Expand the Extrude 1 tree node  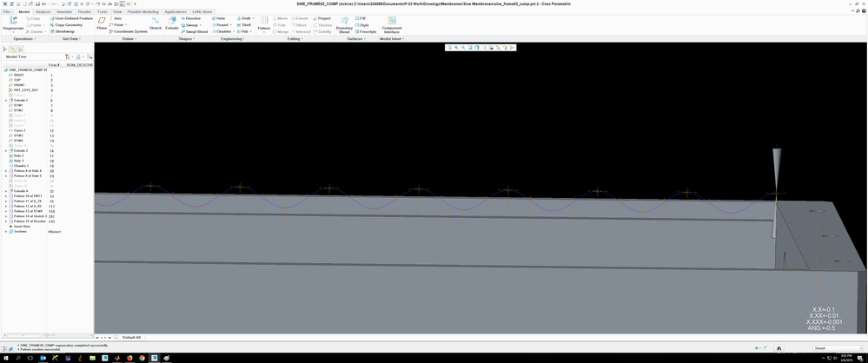coord(6,100)
